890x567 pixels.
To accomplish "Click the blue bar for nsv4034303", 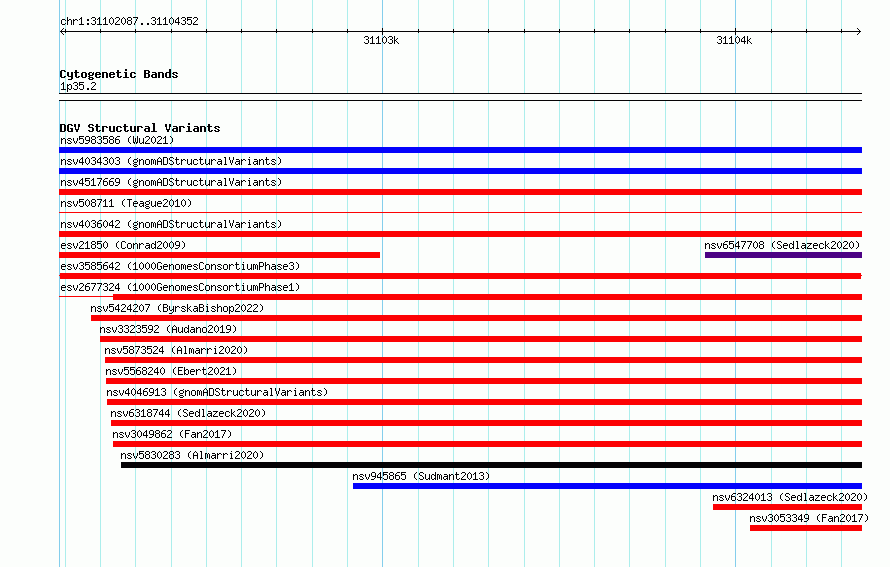I will tap(460, 171).
